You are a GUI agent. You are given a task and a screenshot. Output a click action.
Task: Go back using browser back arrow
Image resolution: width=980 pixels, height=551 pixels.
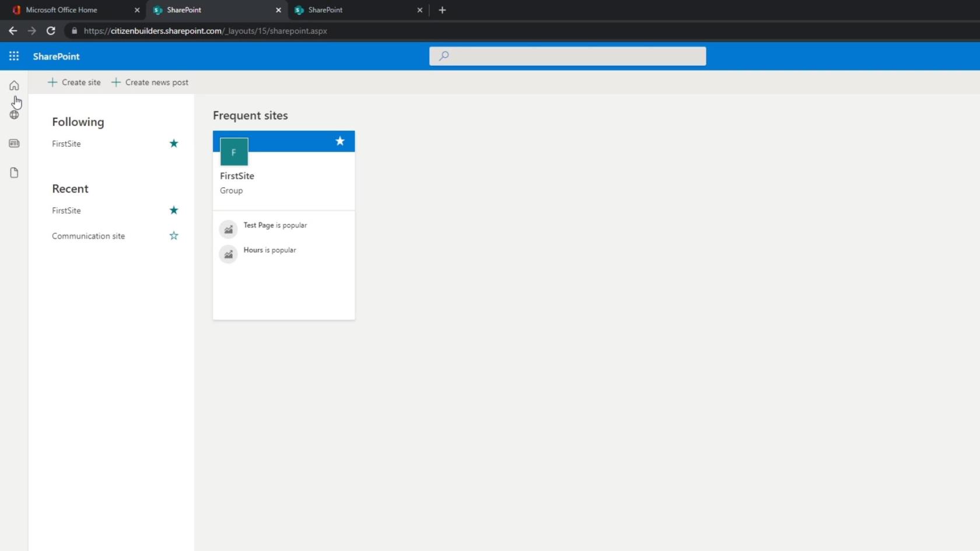(x=13, y=31)
